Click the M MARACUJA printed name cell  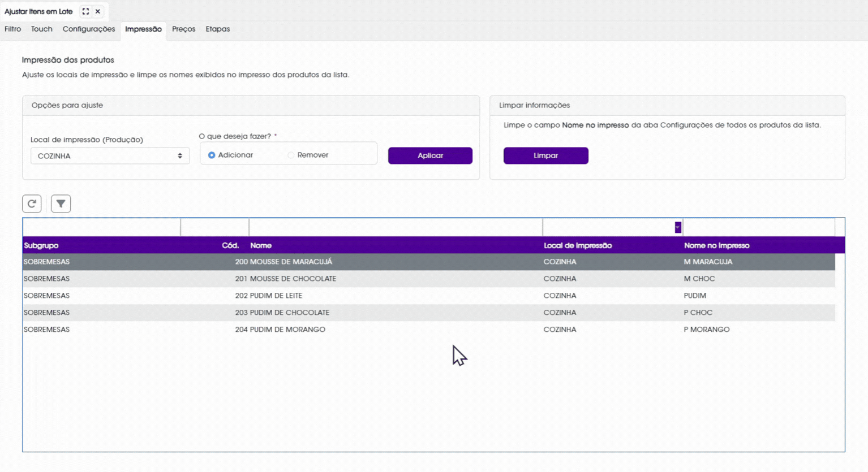coord(708,262)
